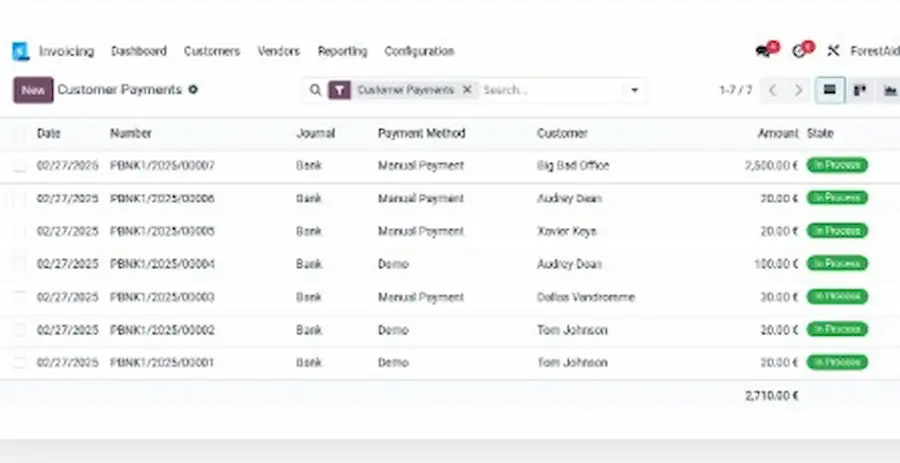Go to the Dashboard menu item

tap(139, 51)
